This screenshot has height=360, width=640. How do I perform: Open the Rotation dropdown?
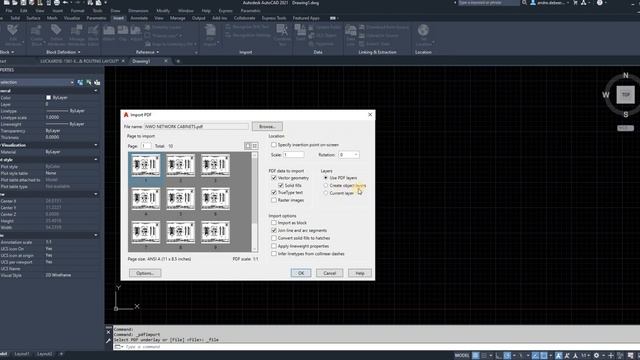coord(356,155)
